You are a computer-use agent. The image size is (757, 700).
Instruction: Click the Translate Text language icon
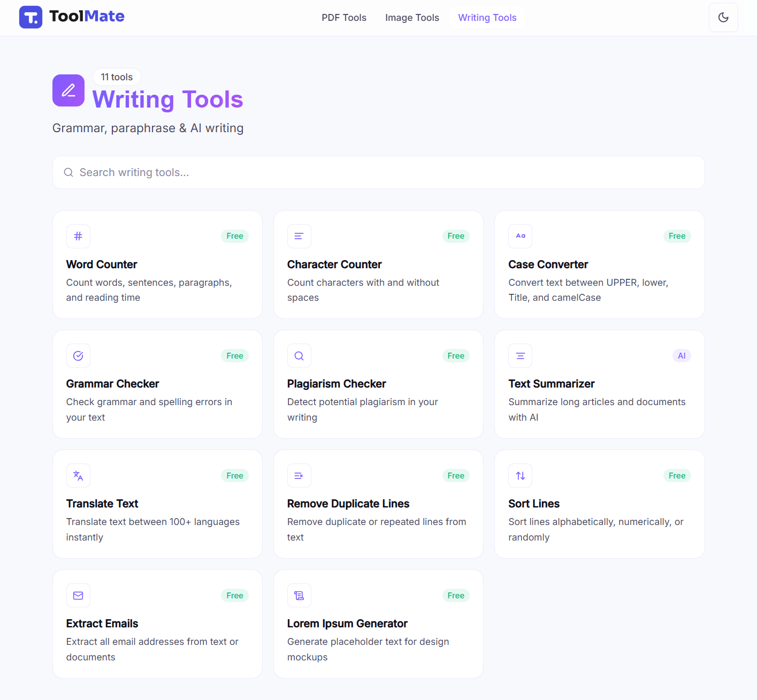click(78, 476)
